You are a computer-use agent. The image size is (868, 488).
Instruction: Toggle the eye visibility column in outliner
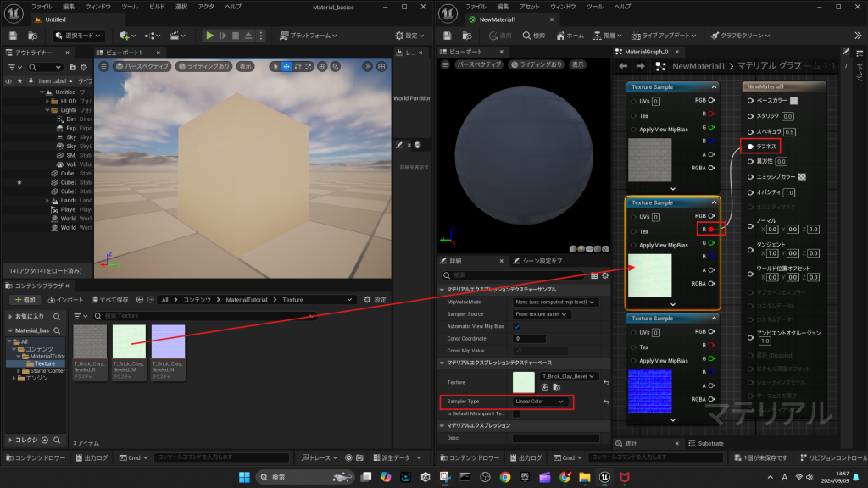[8, 81]
